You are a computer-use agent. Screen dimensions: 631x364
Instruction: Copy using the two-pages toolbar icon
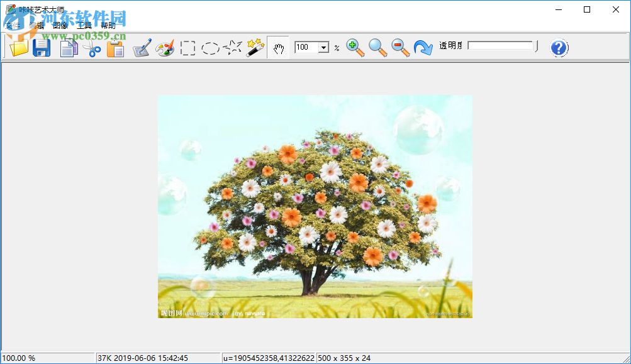click(x=69, y=48)
